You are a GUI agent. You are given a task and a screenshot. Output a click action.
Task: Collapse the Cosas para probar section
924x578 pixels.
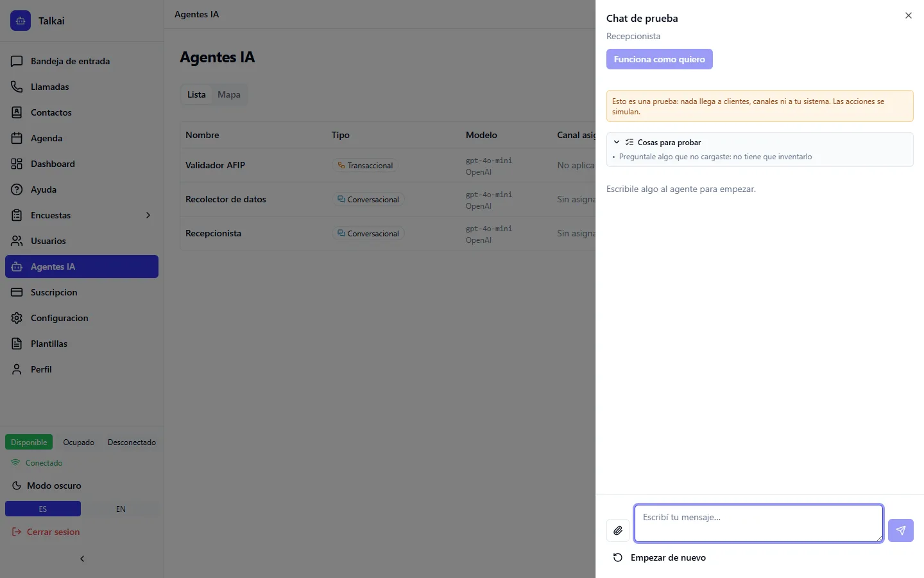pos(617,142)
